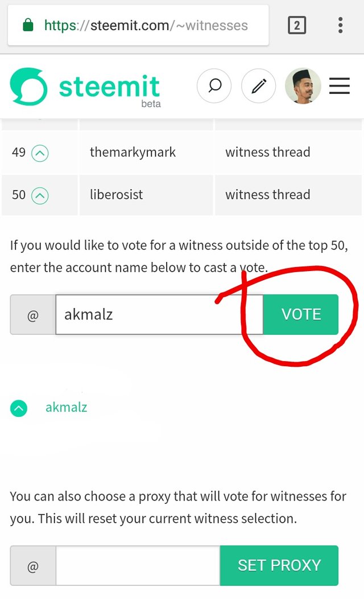Focus the witness name field containing akmalz
The image size is (364, 599).
[159, 314]
